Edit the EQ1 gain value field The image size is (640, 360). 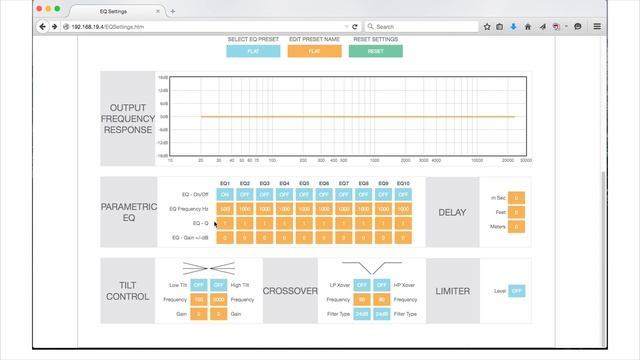coord(225,238)
